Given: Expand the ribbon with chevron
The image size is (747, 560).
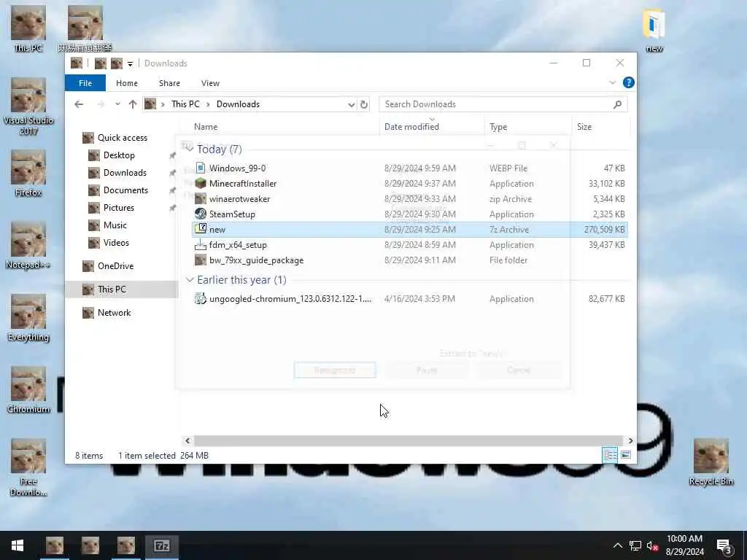Looking at the screenshot, I should 613,83.
